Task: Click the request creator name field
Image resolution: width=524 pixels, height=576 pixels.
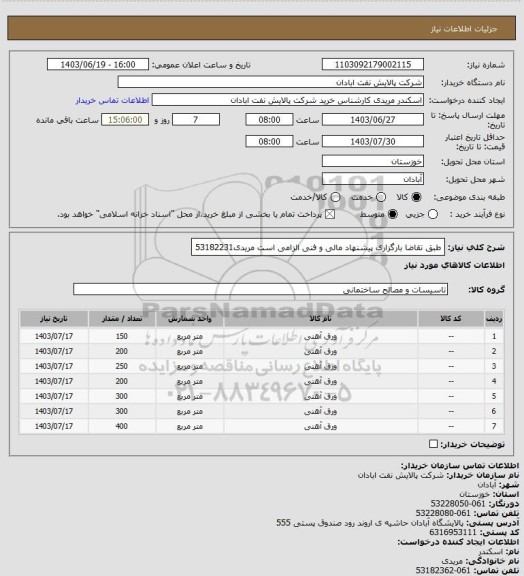Action: (288, 100)
